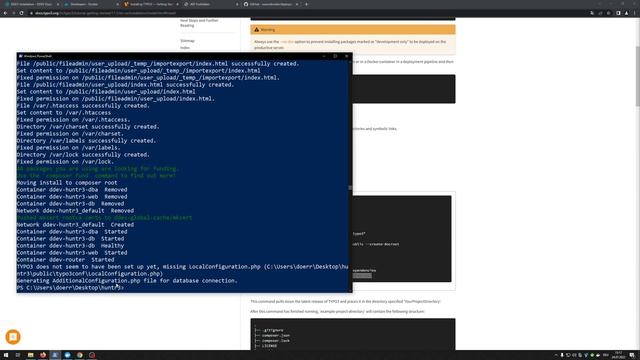Switch to the DDEV Installation browser tab
640x360 pixels.
pyautogui.click(x=31, y=4)
